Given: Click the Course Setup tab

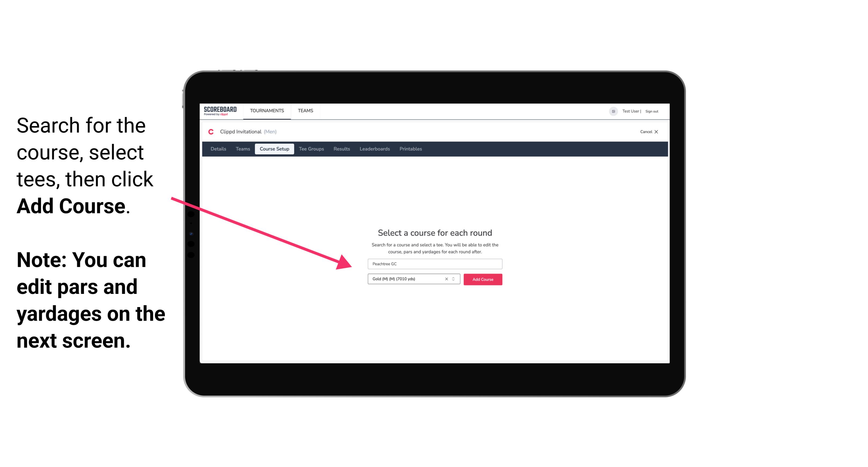Looking at the screenshot, I should (275, 149).
